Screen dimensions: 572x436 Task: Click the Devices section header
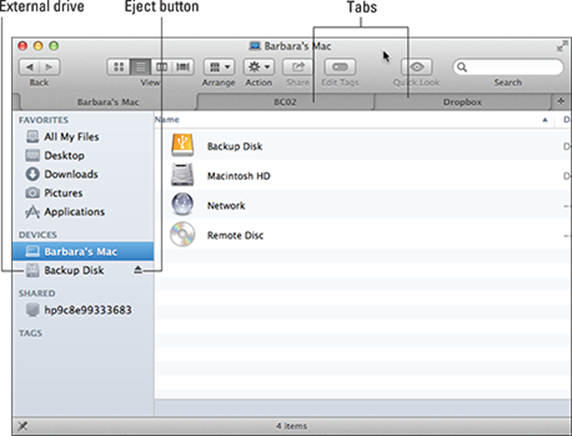click(x=38, y=235)
